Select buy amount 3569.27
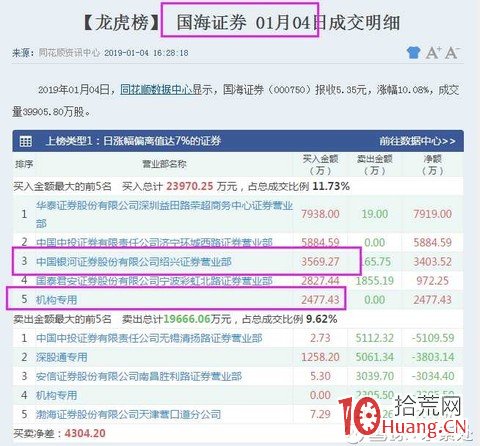 [320, 262]
